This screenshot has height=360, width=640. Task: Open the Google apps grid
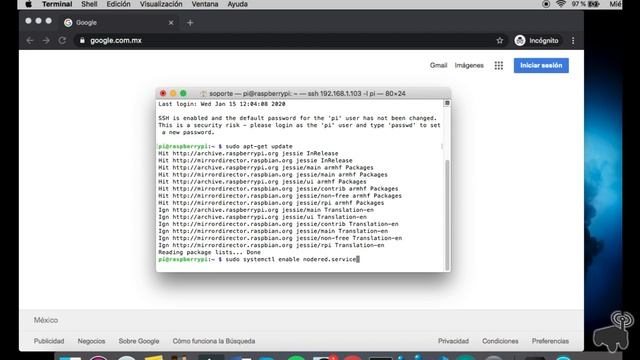pyautogui.click(x=499, y=65)
